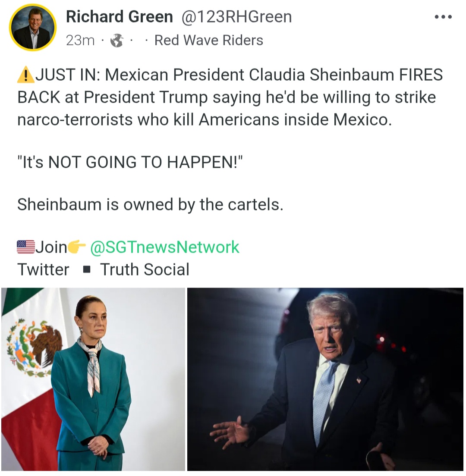
Task: Click the 23m post timestamp
Action: [80, 41]
